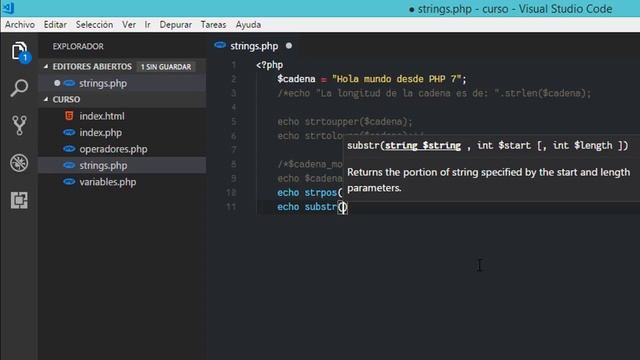Open the Explorer view in activity bar
The height and width of the screenshot is (360, 640).
19,51
